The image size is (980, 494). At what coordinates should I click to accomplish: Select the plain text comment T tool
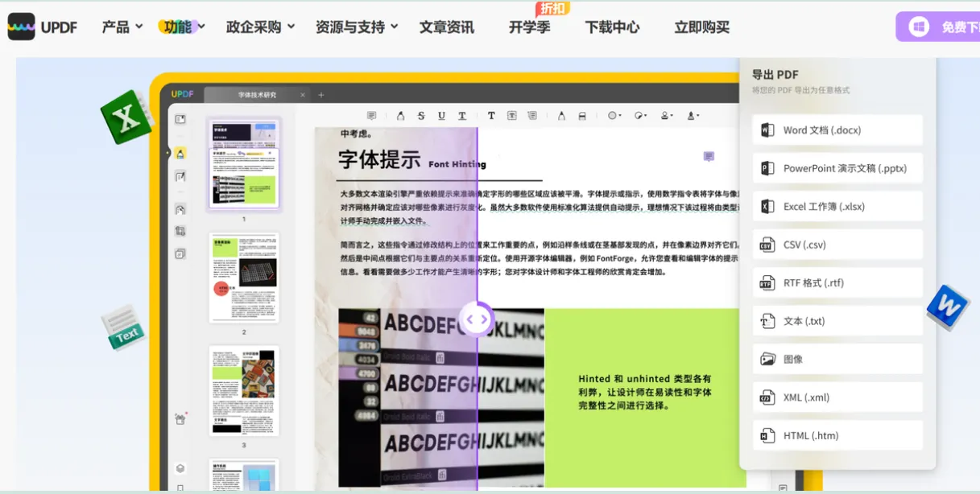[491, 116]
